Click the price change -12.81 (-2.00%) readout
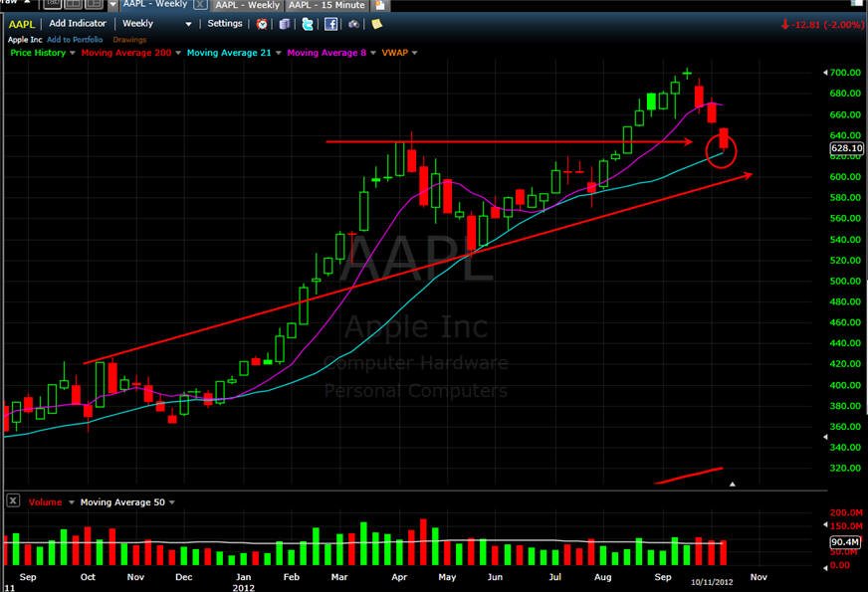 [822, 25]
